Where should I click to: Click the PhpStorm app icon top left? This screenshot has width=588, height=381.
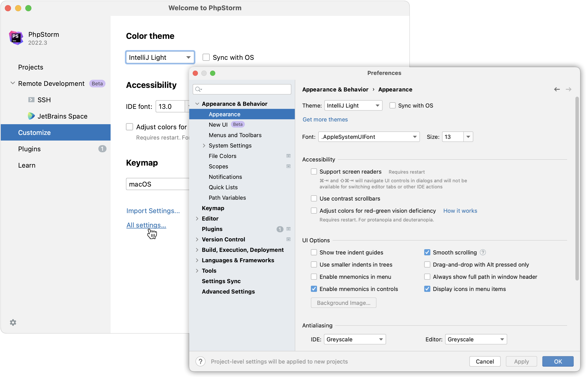point(16,38)
